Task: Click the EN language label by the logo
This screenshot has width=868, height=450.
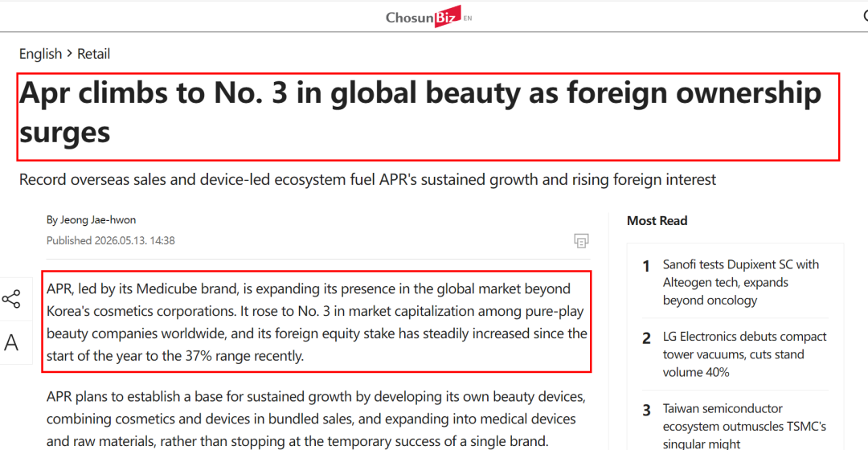Action: [x=468, y=18]
